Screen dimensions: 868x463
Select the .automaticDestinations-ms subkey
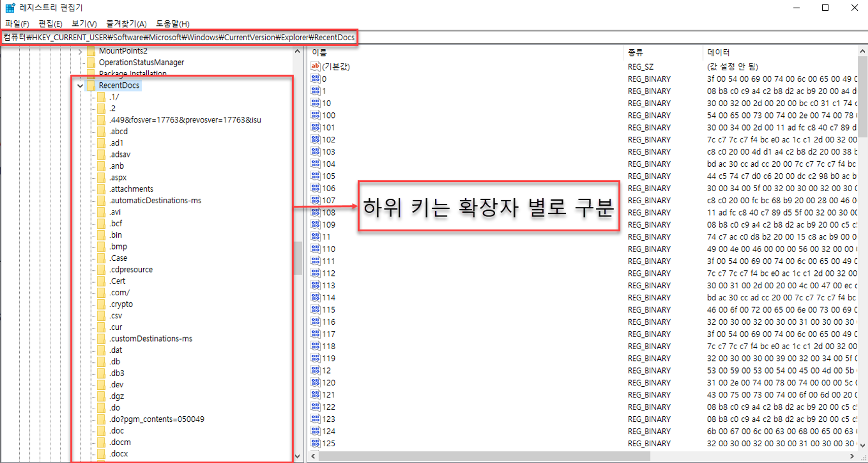coord(155,200)
